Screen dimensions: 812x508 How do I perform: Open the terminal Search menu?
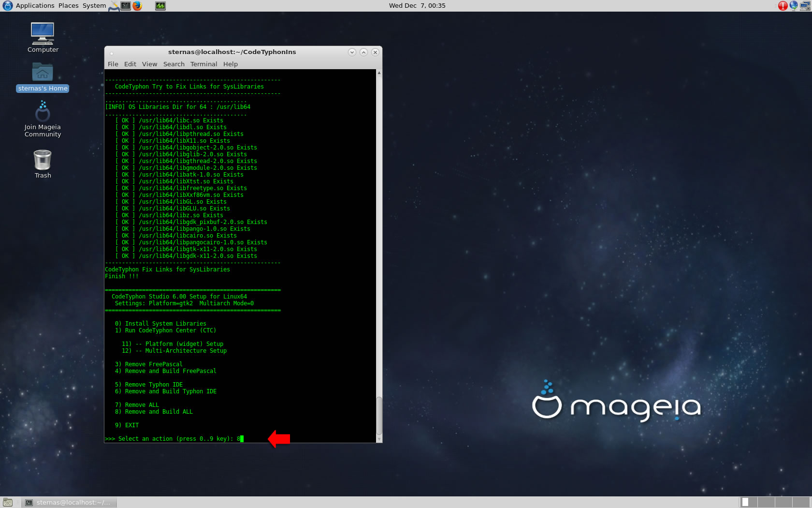[174, 64]
